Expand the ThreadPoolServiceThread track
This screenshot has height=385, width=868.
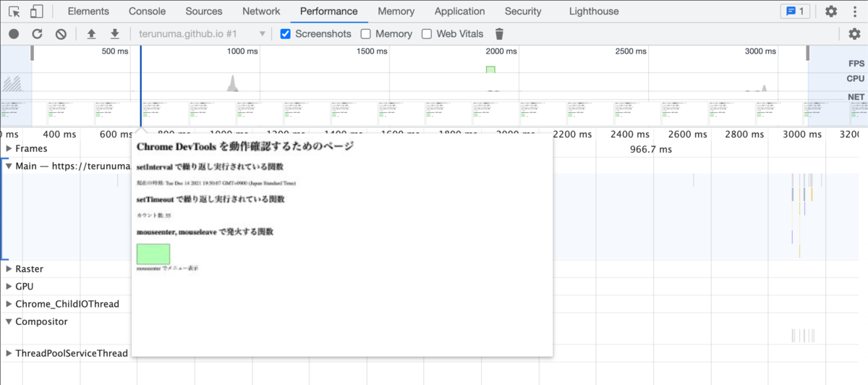click(x=9, y=353)
